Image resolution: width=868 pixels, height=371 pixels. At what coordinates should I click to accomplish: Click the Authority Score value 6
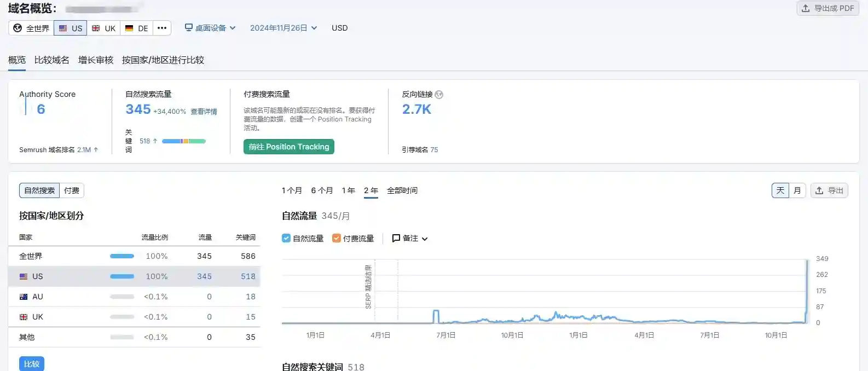click(41, 109)
